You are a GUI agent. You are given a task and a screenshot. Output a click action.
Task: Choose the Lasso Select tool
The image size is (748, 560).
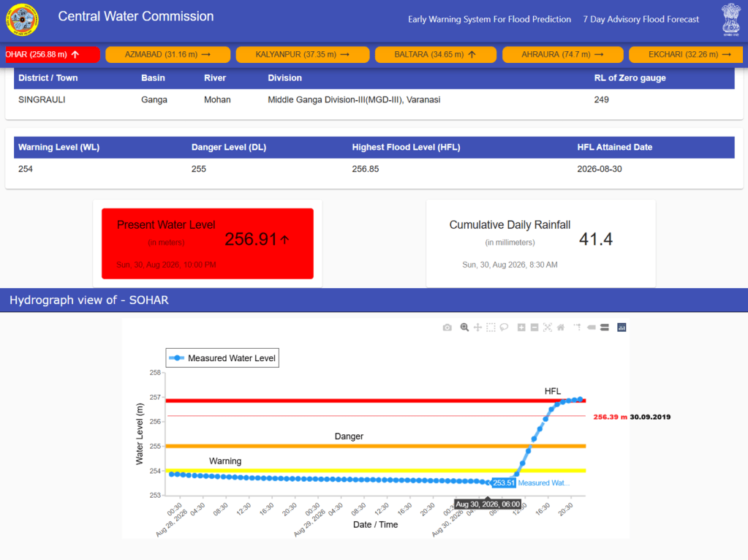coord(505,328)
